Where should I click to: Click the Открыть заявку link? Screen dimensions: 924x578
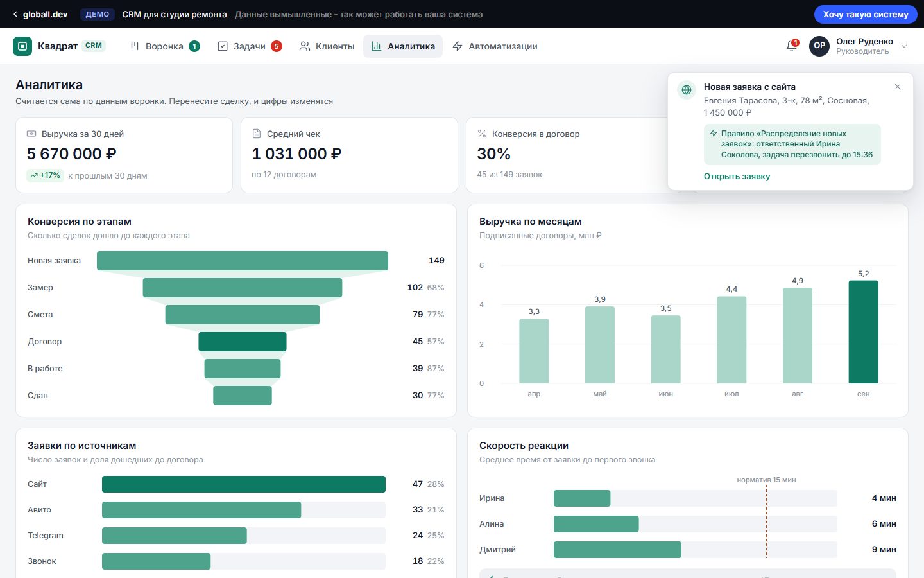point(737,176)
